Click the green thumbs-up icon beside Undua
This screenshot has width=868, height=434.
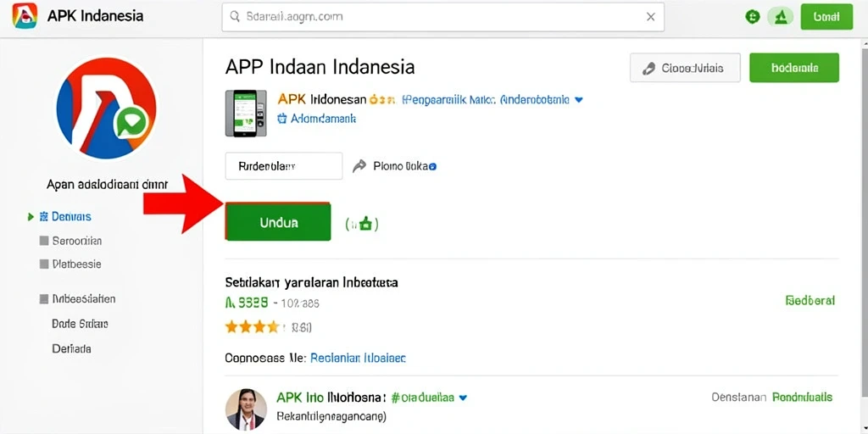click(364, 224)
